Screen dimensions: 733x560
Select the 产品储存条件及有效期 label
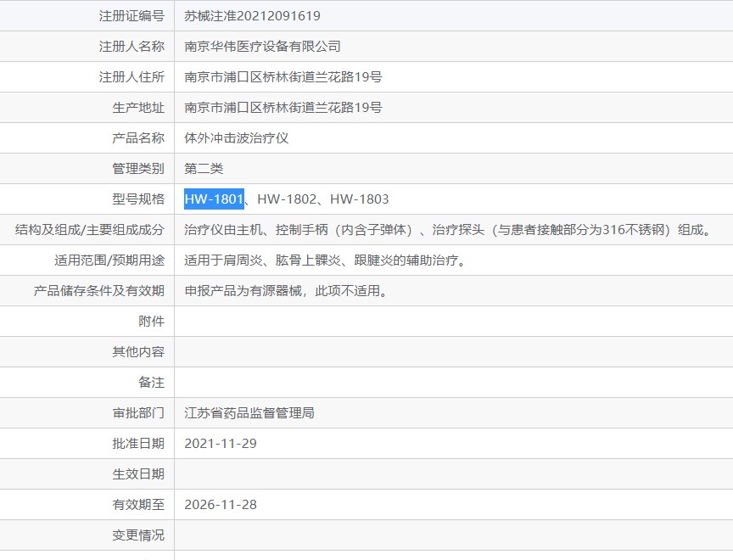tap(99, 291)
